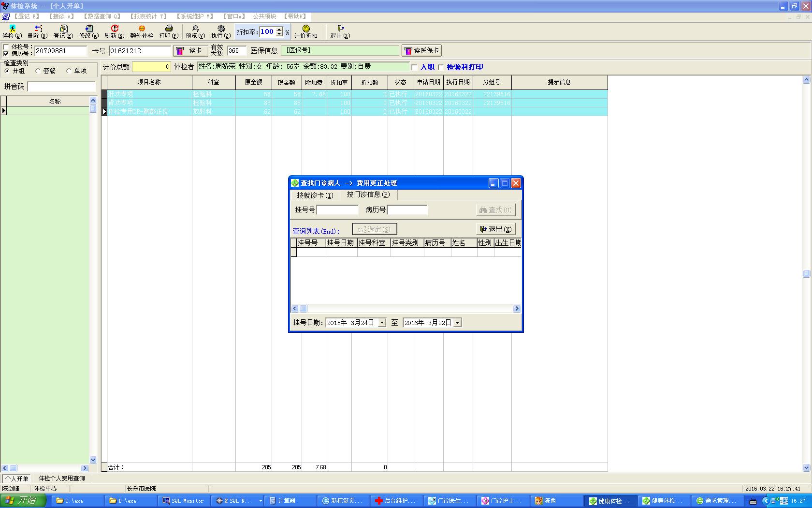Switch to the 按就诊卡(I) tab
Viewport: 812px width, 508px height.
point(315,195)
